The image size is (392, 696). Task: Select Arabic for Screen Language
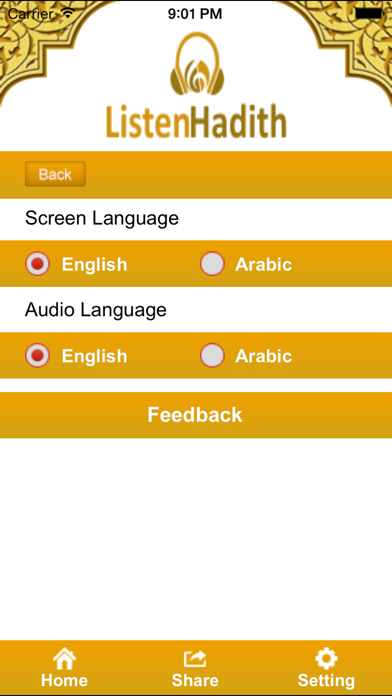point(212,264)
